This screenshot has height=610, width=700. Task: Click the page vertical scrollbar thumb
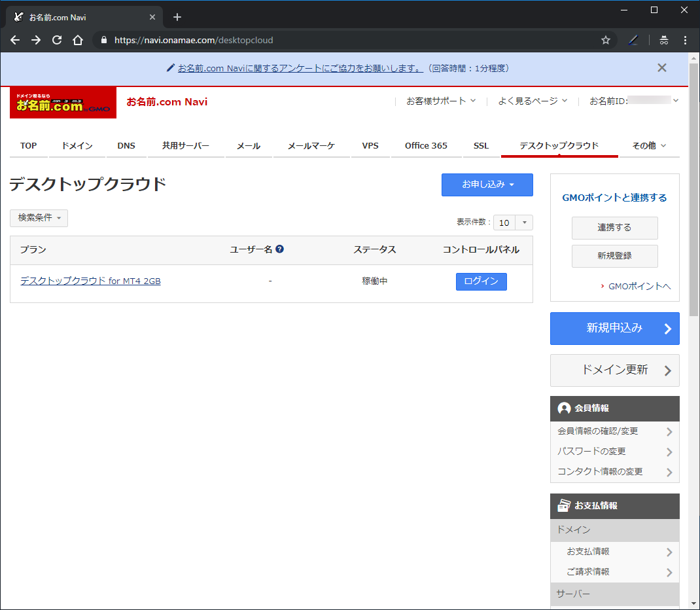[x=693, y=190]
